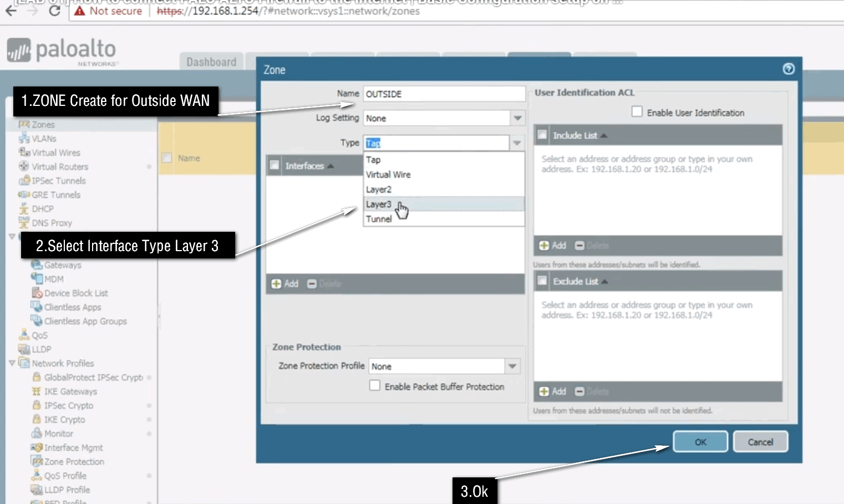Click Delete under the Include List
The height and width of the screenshot is (504, 844).
[592, 246]
